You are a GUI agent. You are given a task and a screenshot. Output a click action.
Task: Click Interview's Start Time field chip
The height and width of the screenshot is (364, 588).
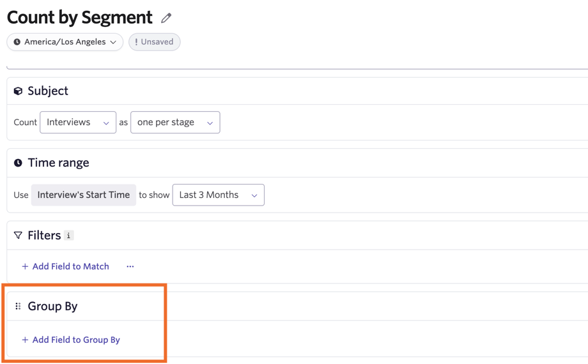(84, 195)
